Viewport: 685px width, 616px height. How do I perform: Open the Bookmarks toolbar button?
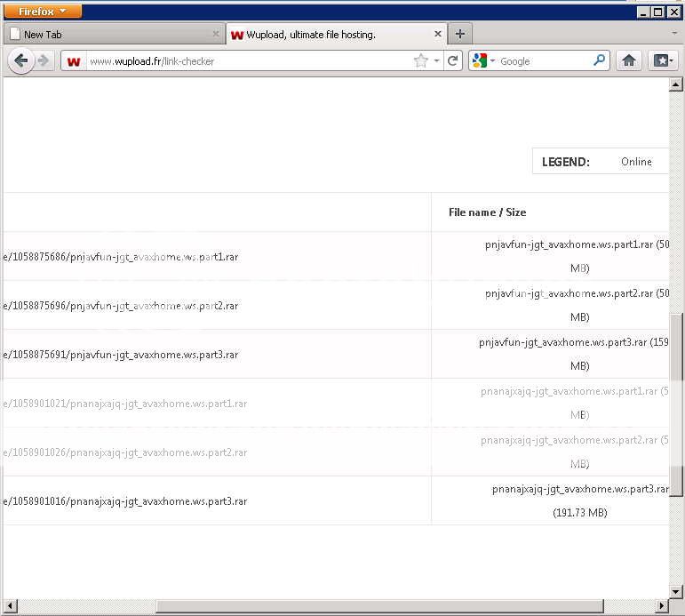[x=663, y=60]
